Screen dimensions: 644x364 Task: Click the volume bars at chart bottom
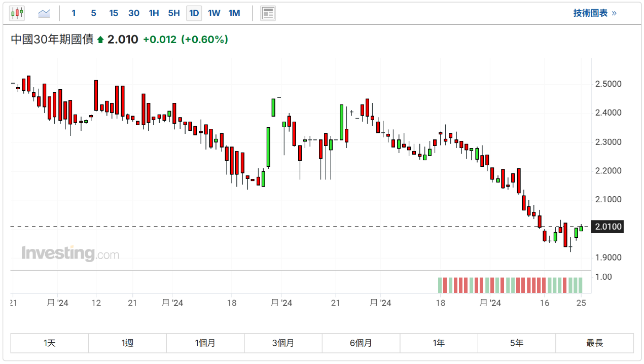510,285
